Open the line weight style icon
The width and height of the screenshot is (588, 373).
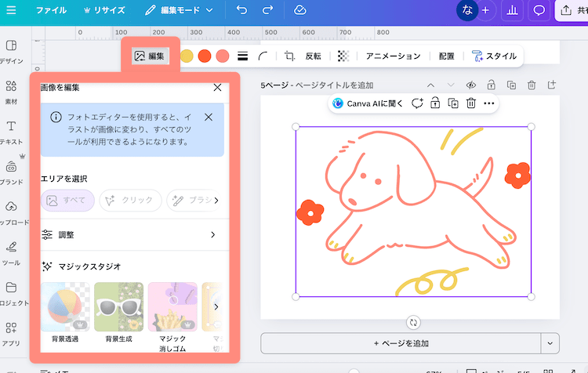coord(242,56)
